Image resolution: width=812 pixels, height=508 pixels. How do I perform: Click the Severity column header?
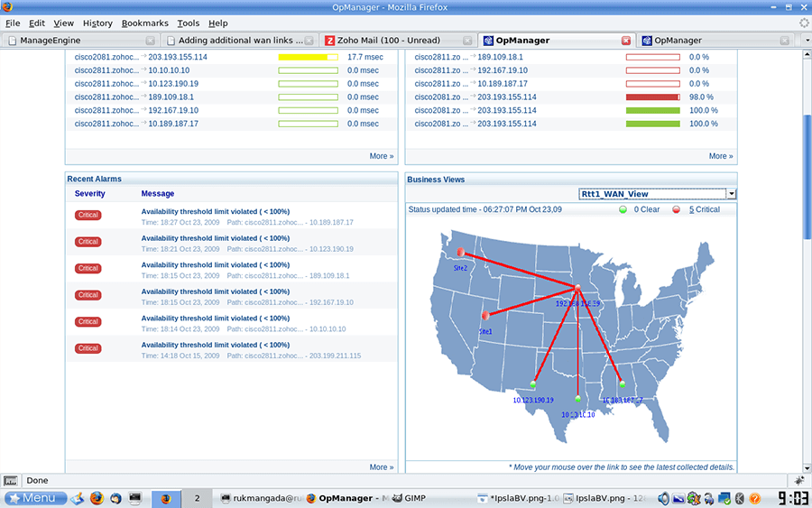pos(89,194)
